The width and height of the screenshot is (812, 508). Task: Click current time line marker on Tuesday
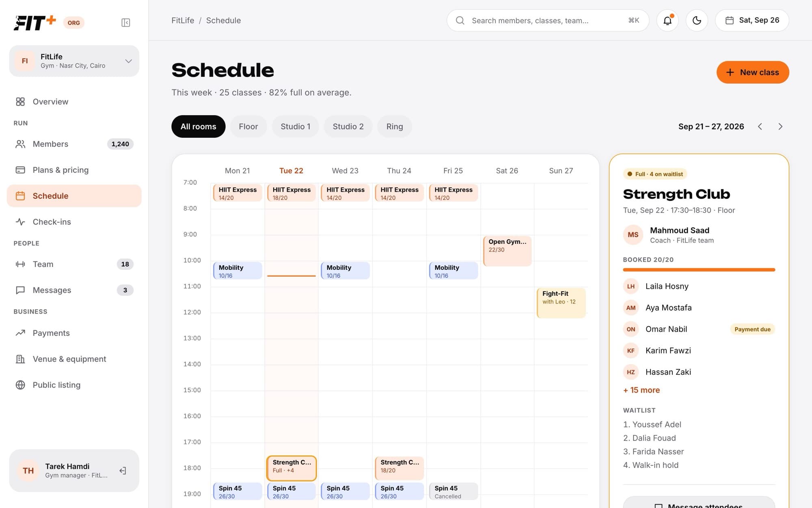click(291, 276)
